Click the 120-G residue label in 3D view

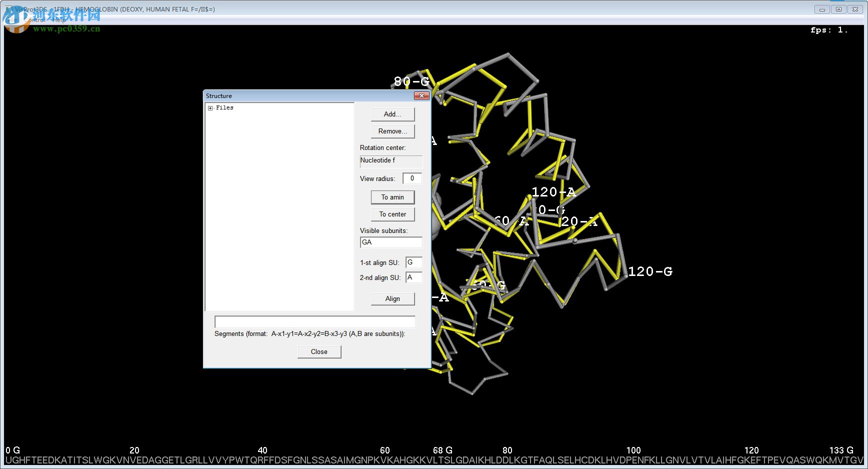coord(650,271)
